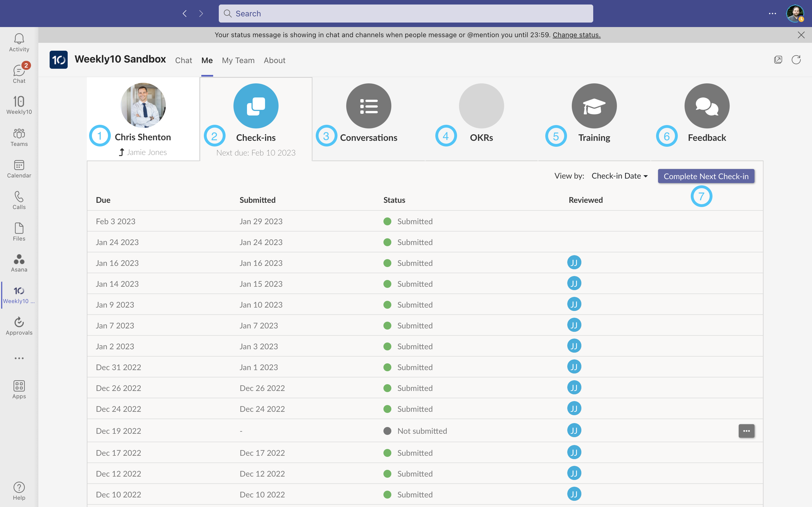This screenshot has height=507, width=812.
Task: Switch to the My Team tab
Action: pos(238,60)
